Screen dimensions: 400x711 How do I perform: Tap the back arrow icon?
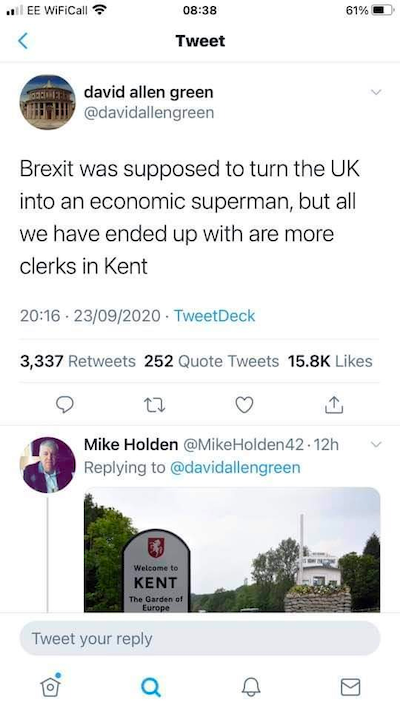[23, 41]
